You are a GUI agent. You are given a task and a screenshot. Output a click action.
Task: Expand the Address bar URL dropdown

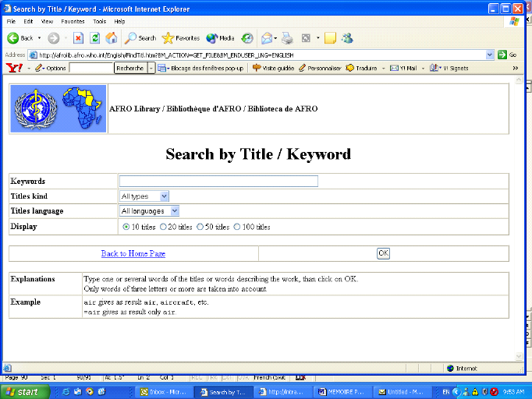(489, 55)
